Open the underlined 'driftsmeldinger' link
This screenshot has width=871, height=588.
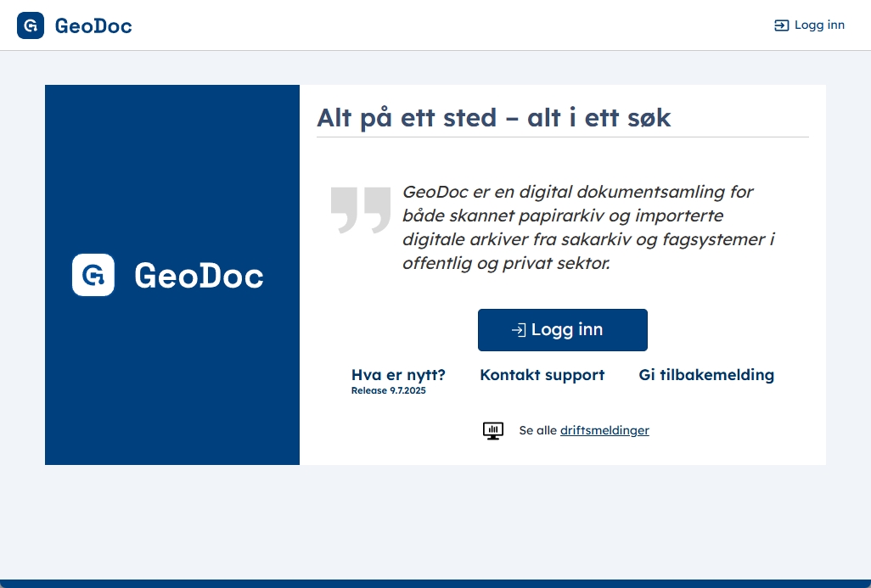click(x=604, y=430)
